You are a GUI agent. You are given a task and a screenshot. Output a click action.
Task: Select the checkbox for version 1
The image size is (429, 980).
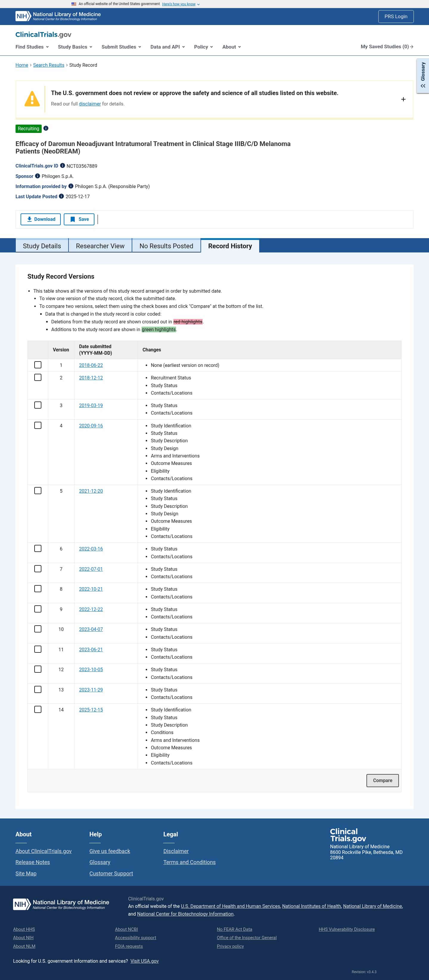click(38, 365)
